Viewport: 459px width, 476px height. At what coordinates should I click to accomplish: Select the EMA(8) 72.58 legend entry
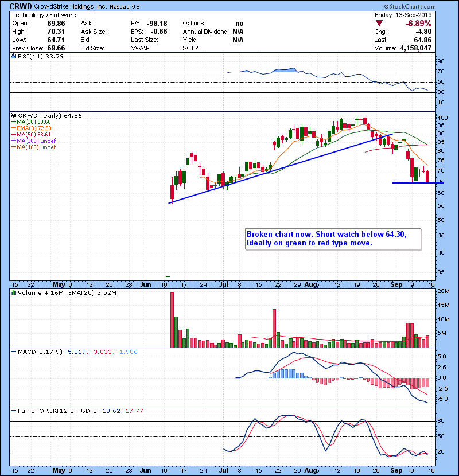coord(31,128)
